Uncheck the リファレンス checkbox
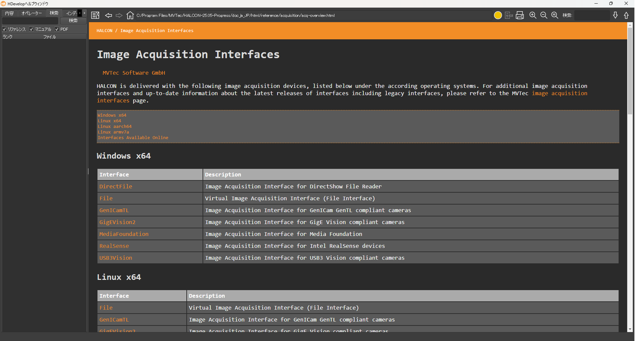This screenshot has height=341, width=644. (x=5, y=29)
